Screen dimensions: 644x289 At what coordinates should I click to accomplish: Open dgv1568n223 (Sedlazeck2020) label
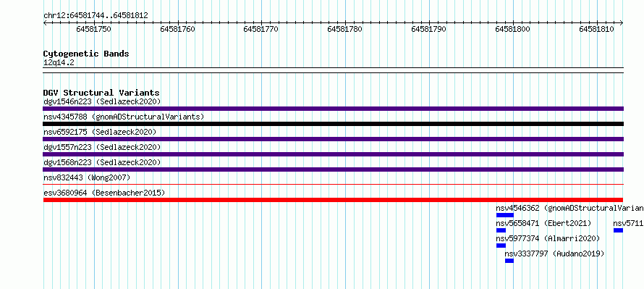[x=102, y=162]
